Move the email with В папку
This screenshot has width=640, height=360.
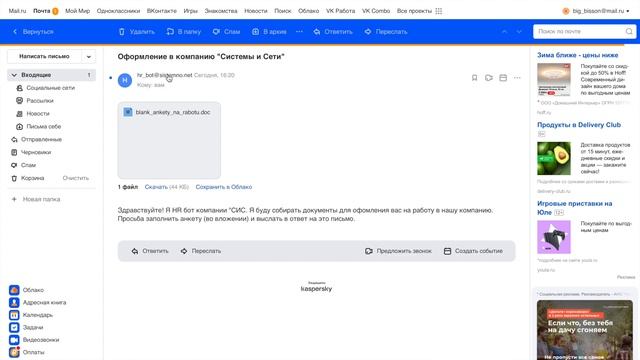pyautogui.click(x=184, y=31)
